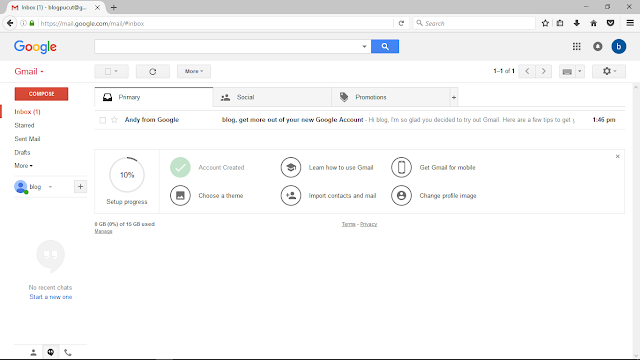640x360 pixels.
Task: Click plus to start new chat
Action: coord(80,187)
